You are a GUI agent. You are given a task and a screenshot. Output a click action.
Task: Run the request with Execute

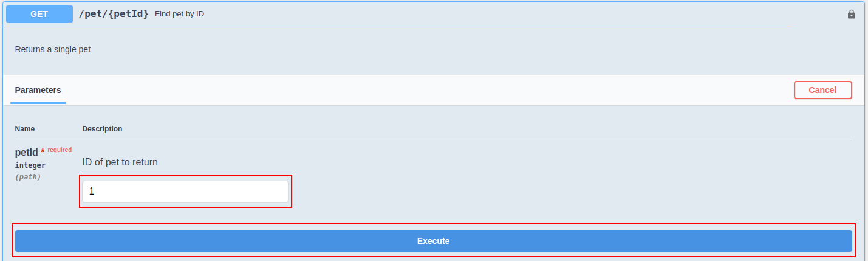[x=433, y=241]
